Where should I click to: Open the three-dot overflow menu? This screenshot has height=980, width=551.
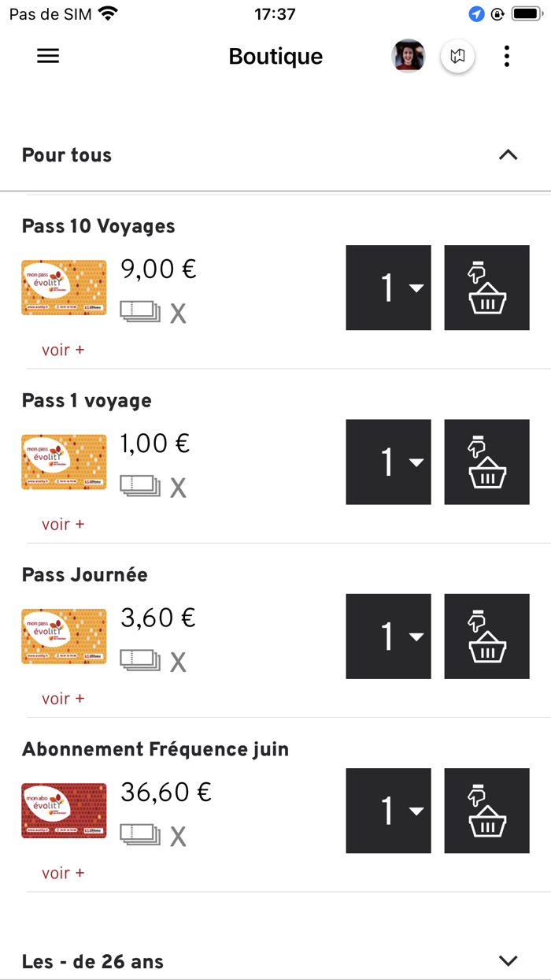pos(506,55)
